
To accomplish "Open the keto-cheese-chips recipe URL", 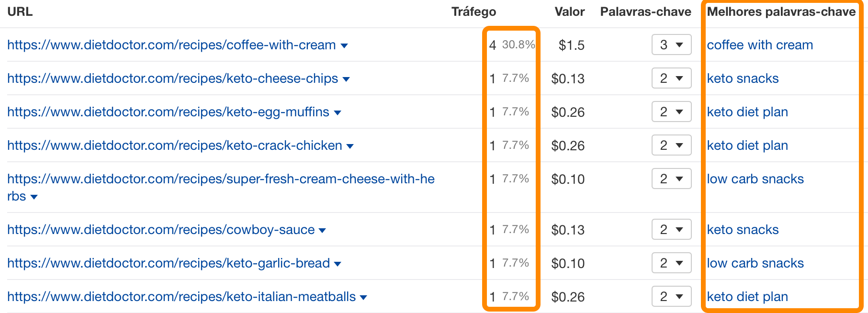I will pos(172,78).
